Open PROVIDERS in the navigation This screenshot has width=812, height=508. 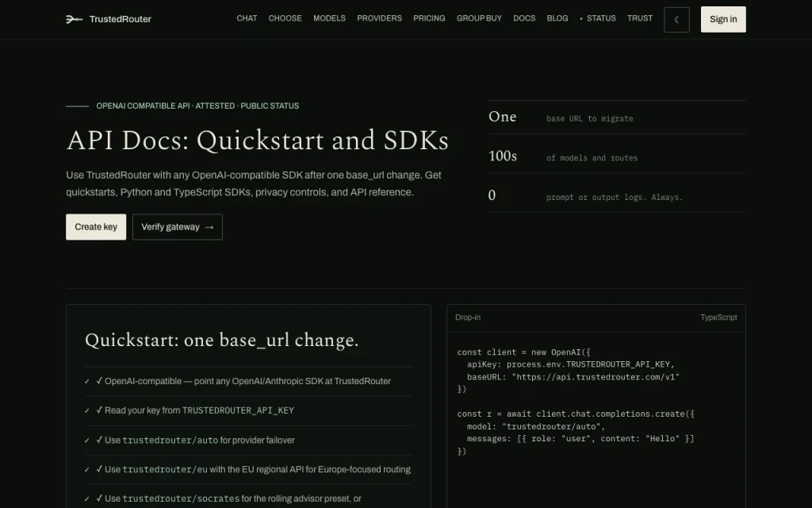click(x=379, y=18)
